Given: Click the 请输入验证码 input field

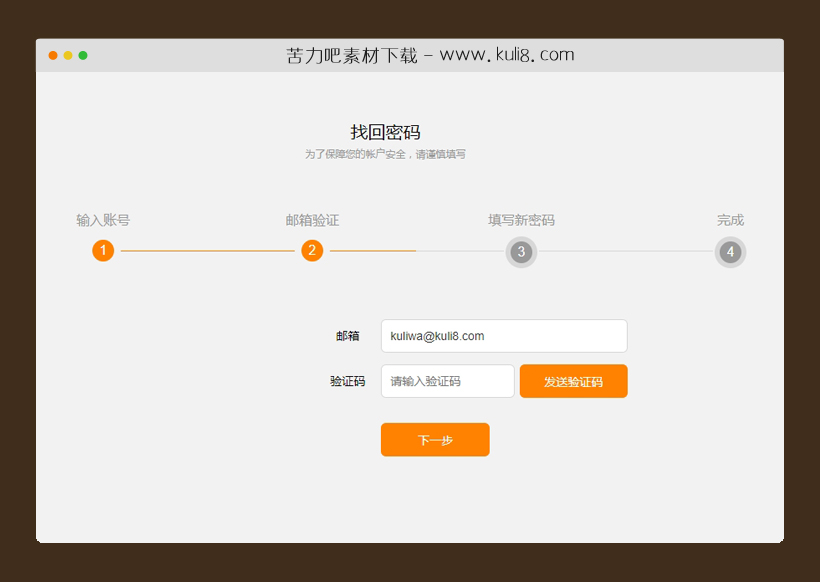Looking at the screenshot, I should click(447, 381).
